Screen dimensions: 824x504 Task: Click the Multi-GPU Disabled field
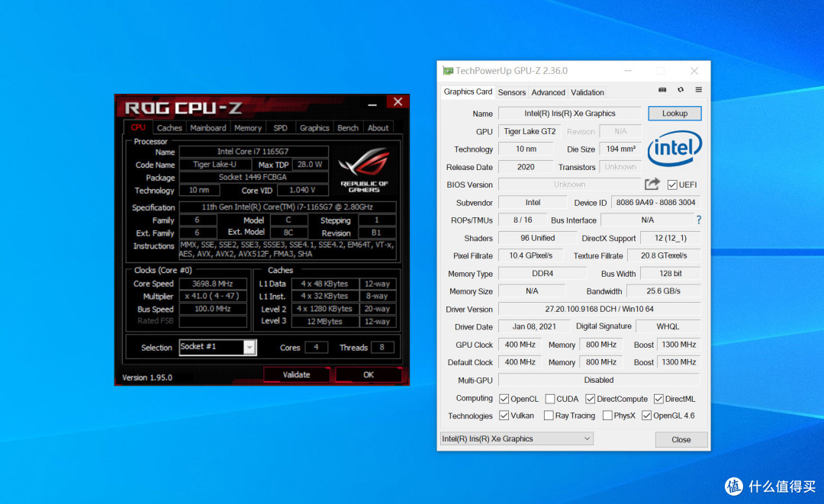599,380
